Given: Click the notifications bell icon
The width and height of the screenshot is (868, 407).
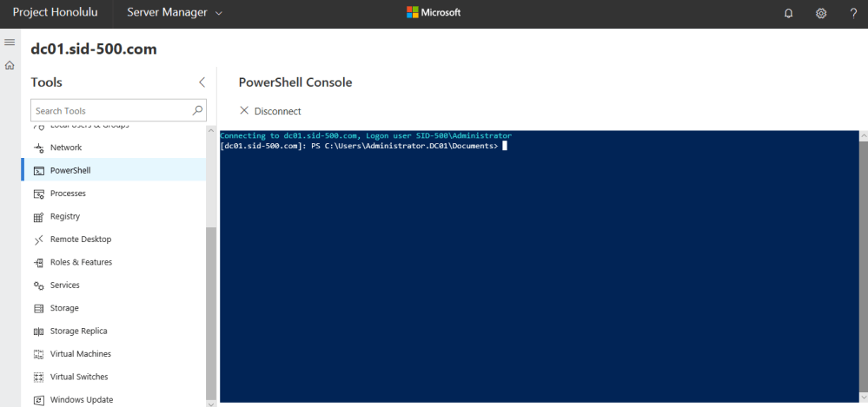Looking at the screenshot, I should pos(788,13).
